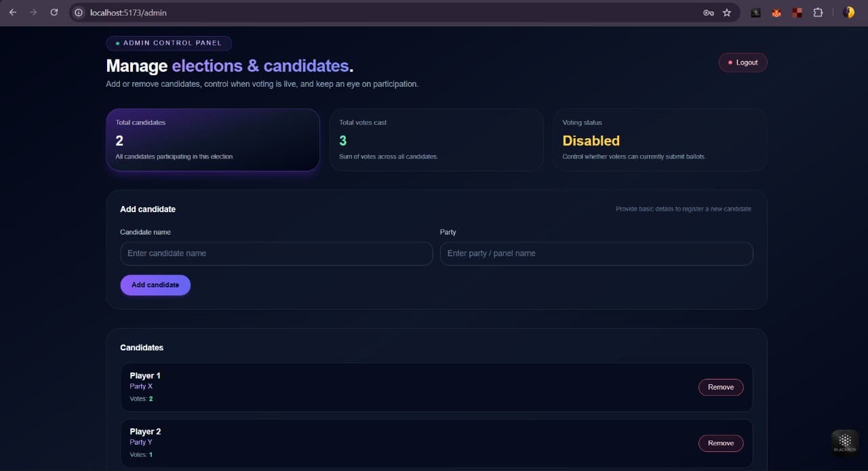
Task: Log out using the Logout button
Action: point(743,62)
